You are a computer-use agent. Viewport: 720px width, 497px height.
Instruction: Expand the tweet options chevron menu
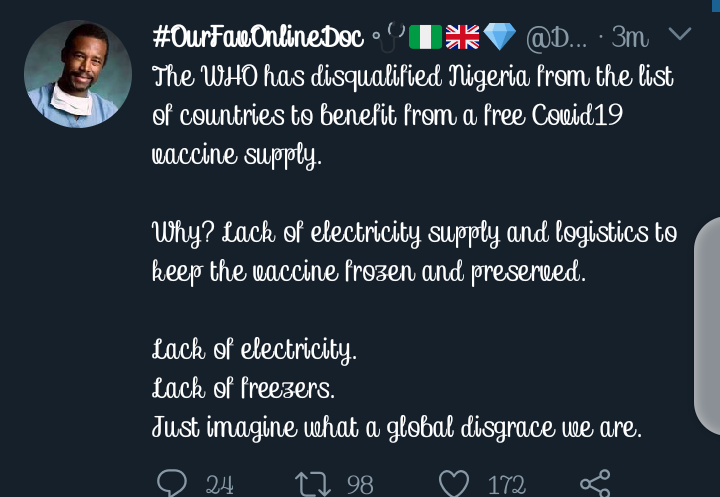(680, 34)
